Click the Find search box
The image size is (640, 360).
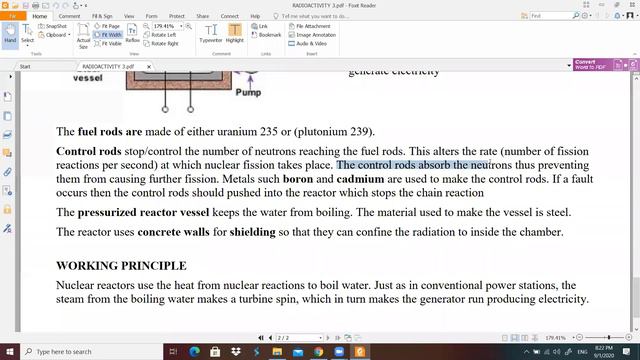click(551, 16)
